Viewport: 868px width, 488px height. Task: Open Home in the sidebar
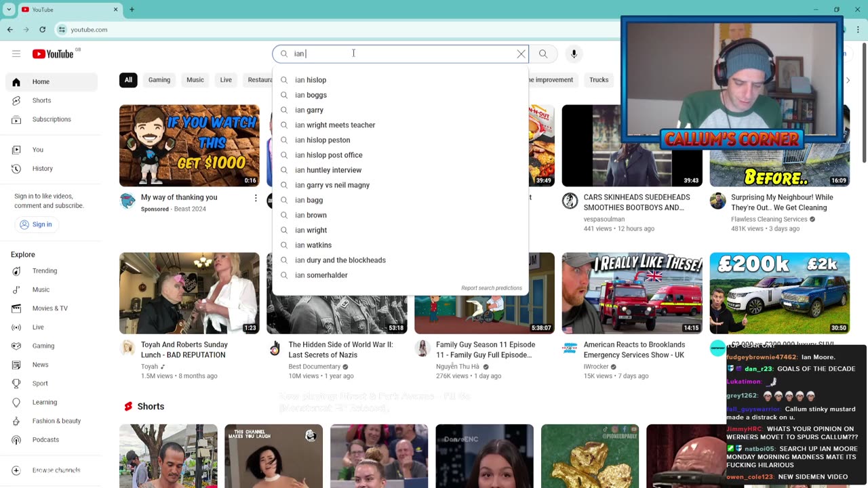tap(52, 82)
